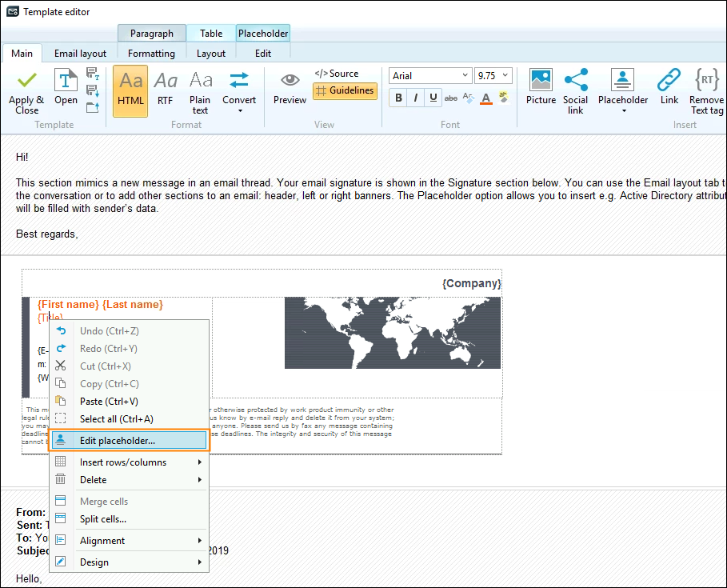Toggle italic formatting button
Screen dimensions: 727x588
pos(416,98)
